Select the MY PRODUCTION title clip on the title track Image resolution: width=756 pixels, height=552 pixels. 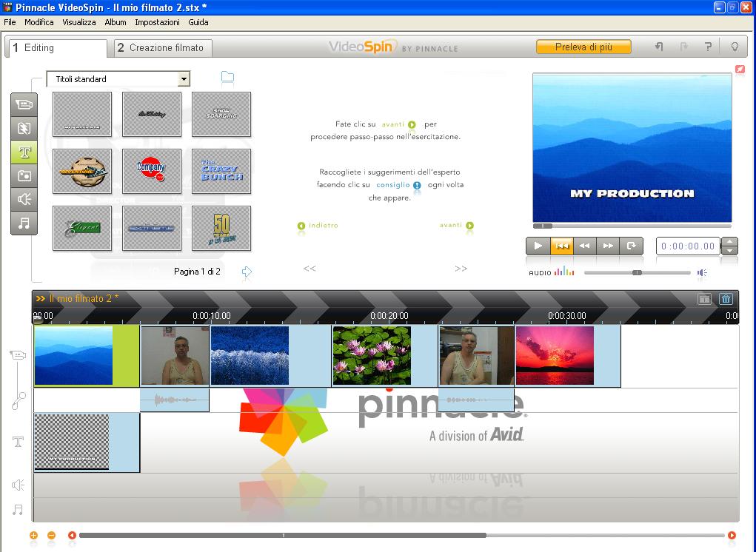(87, 442)
